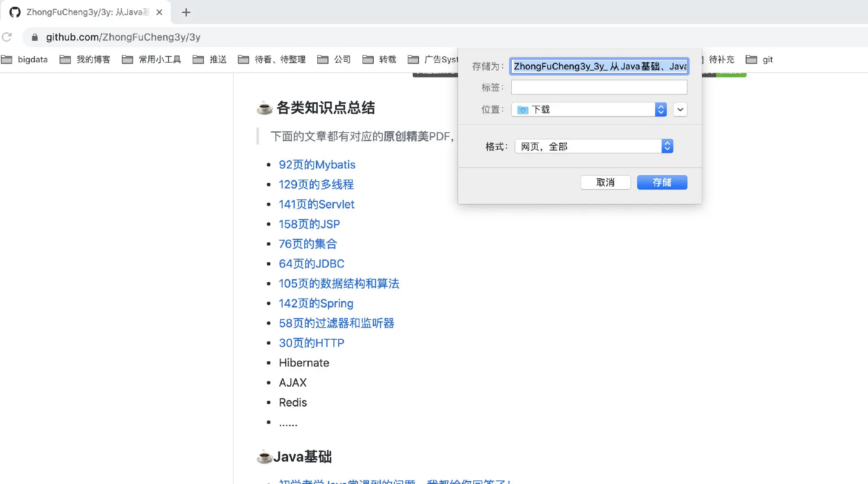Click the lock icon in address bar
The height and width of the screenshot is (484, 868).
[35, 37]
